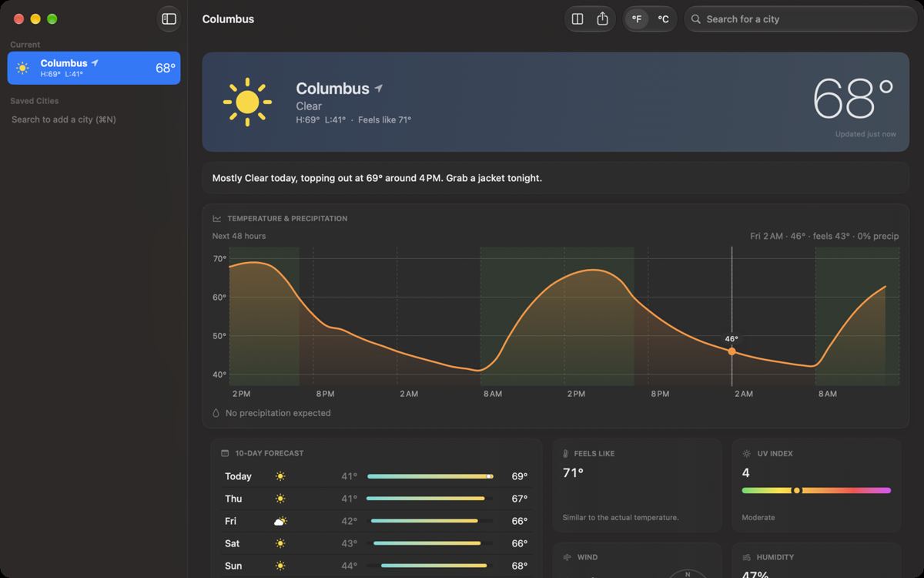The height and width of the screenshot is (578, 924).
Task: Click the sunny icon in Today row
Action: click(x=280, y=476)
